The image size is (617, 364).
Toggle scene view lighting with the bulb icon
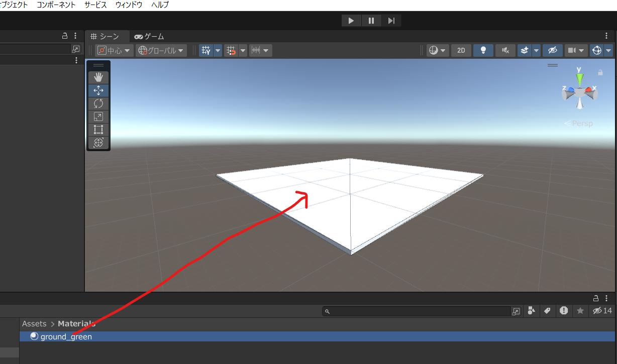click(483, 50)
